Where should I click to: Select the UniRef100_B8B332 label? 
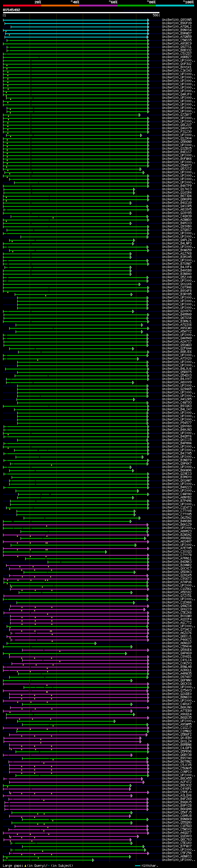click(x=177, y=50)
